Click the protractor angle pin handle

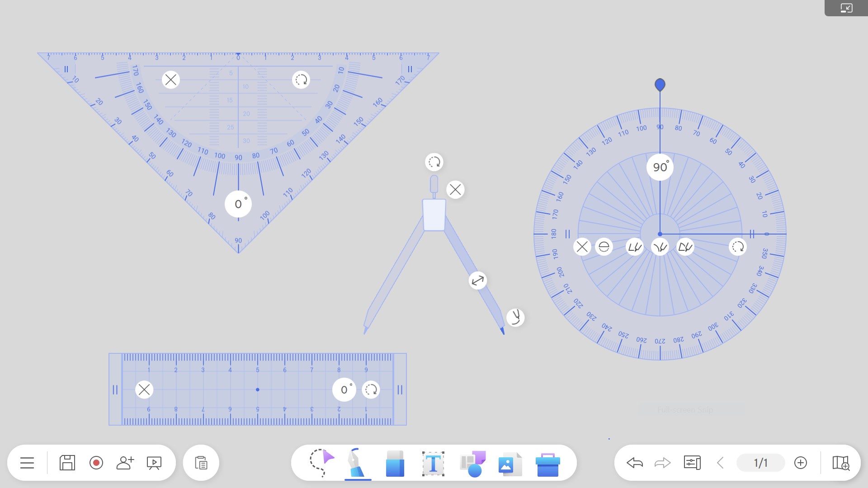660,84
